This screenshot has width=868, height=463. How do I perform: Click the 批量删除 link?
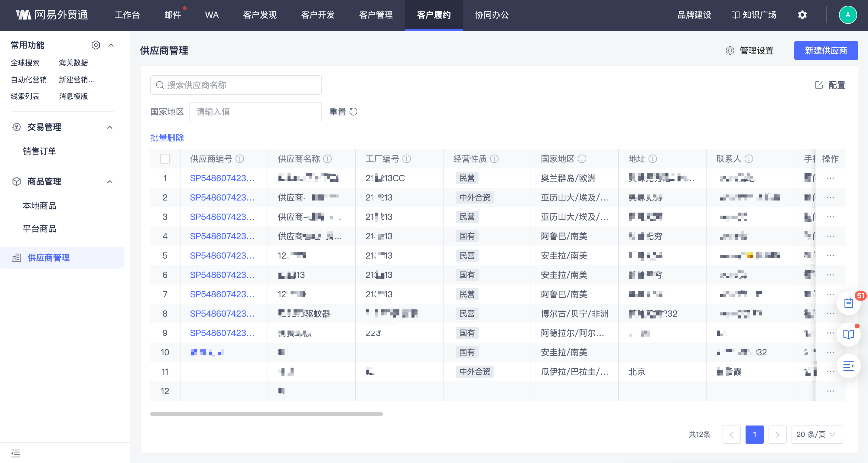(167, 138)
